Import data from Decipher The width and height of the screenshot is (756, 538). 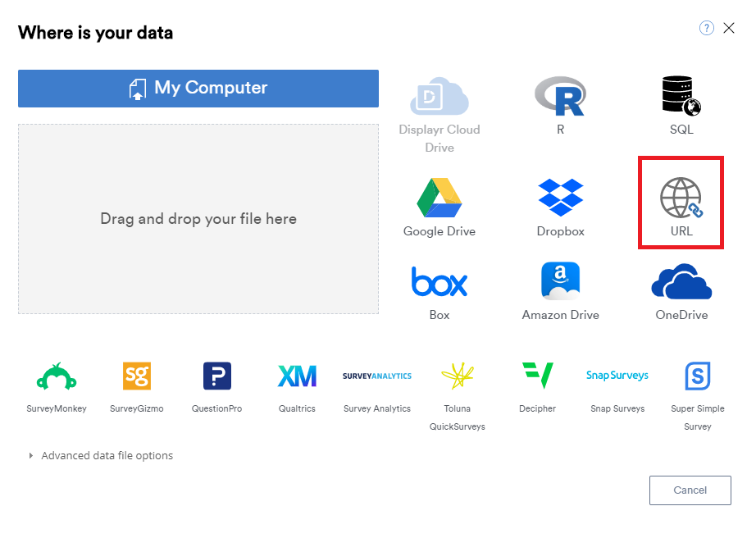(538, 376)
